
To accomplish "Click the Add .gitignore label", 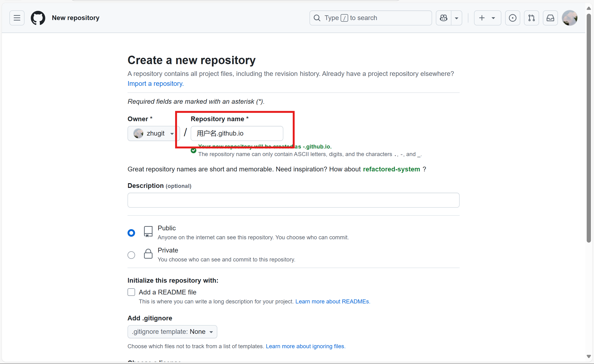I will tap(150, 318).
